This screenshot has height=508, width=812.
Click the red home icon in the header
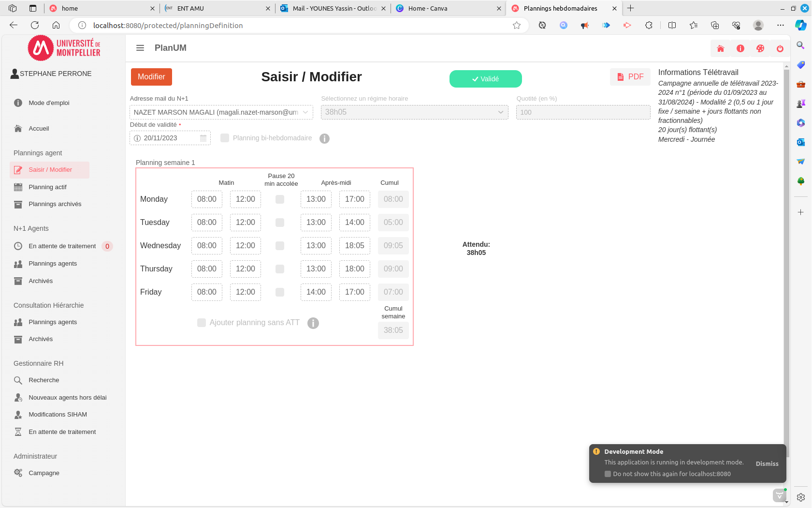721,48
